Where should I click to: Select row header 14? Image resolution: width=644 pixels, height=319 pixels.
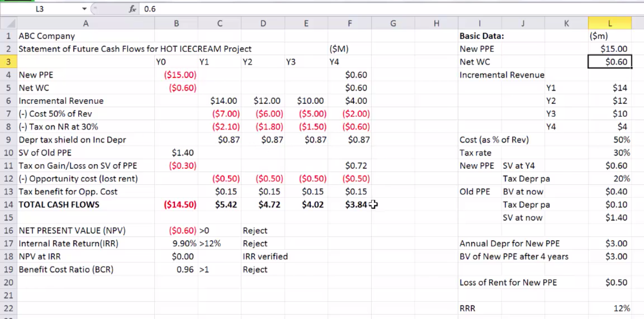pyautogui.click(x=8, y=204)
